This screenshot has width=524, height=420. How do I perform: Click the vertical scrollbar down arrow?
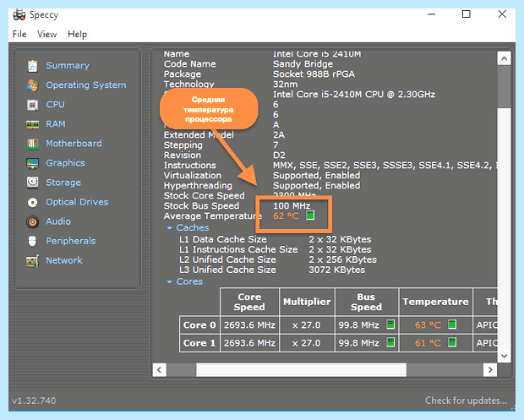point(504,356)
